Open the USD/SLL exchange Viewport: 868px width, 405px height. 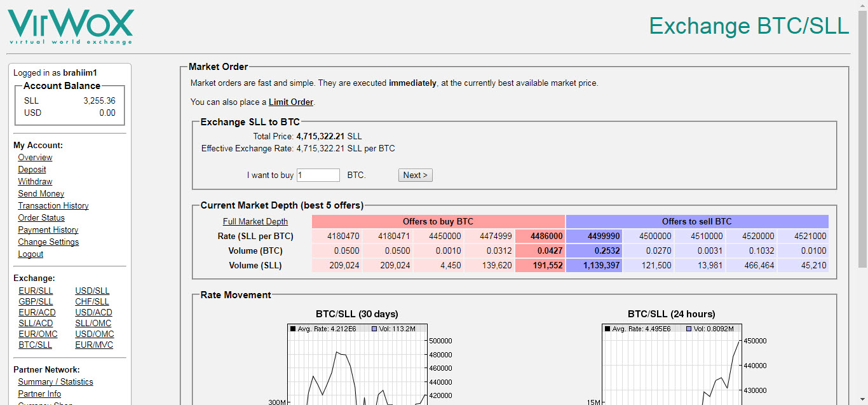pos(92,291)
